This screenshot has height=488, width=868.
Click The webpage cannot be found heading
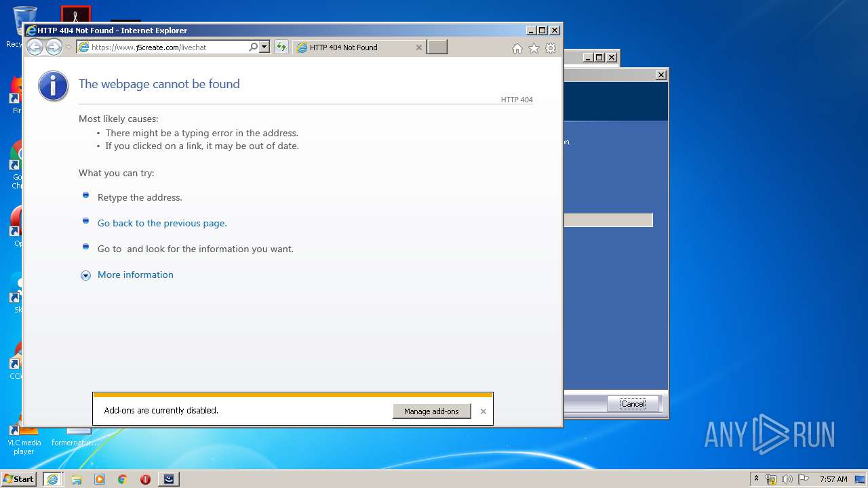pos(159,84)
